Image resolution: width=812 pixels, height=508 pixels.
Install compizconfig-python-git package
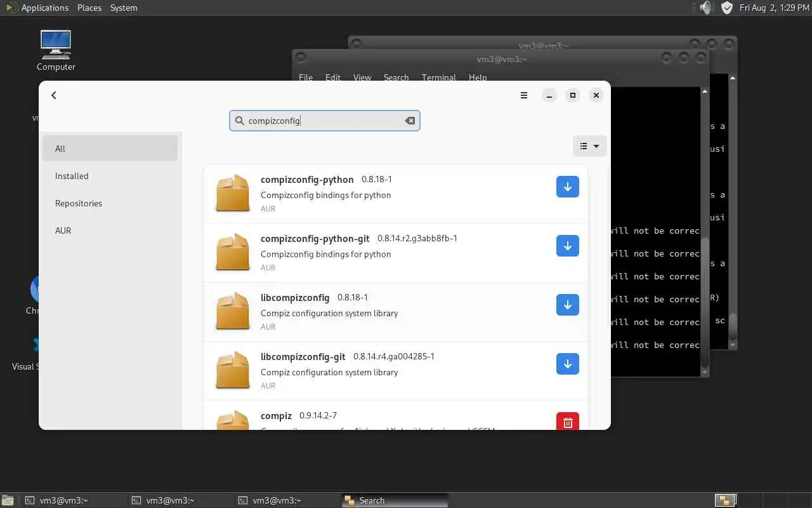tap(568, 246)
